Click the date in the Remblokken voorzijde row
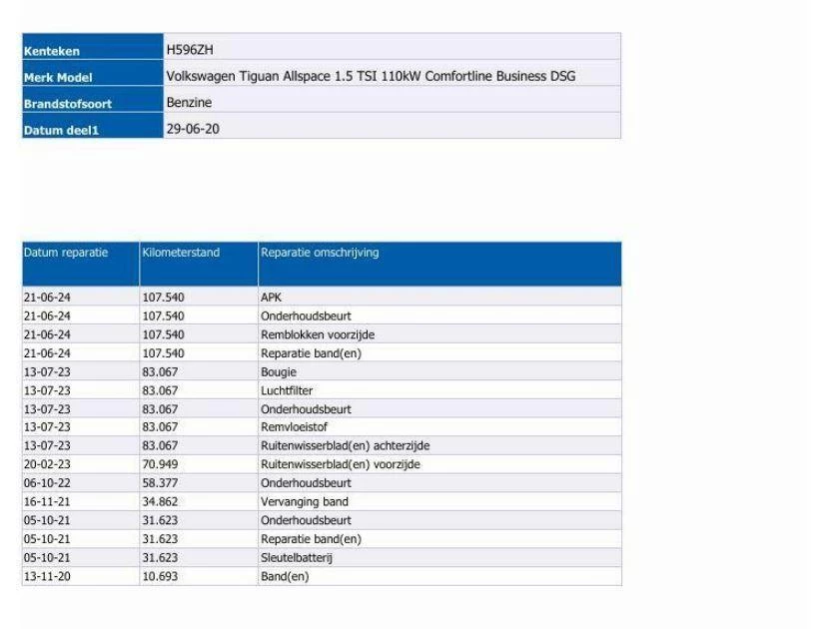The height and width of the screenshot is (629, 840). 47,334
